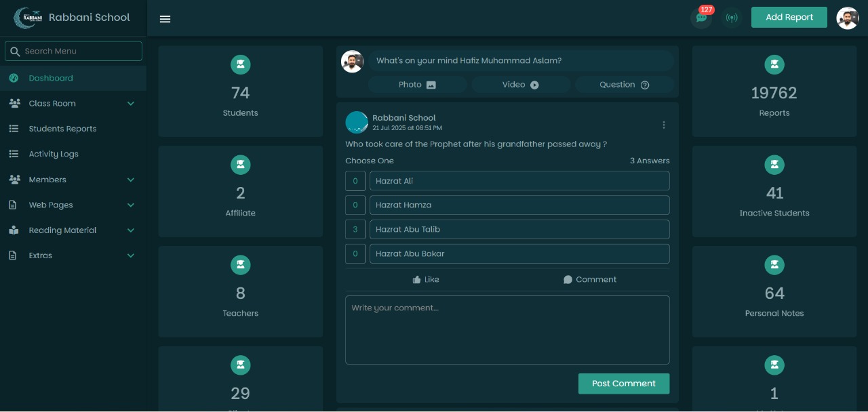
Task: Click the 41 Inactive Students count
Action: click(x=774, y=193)
